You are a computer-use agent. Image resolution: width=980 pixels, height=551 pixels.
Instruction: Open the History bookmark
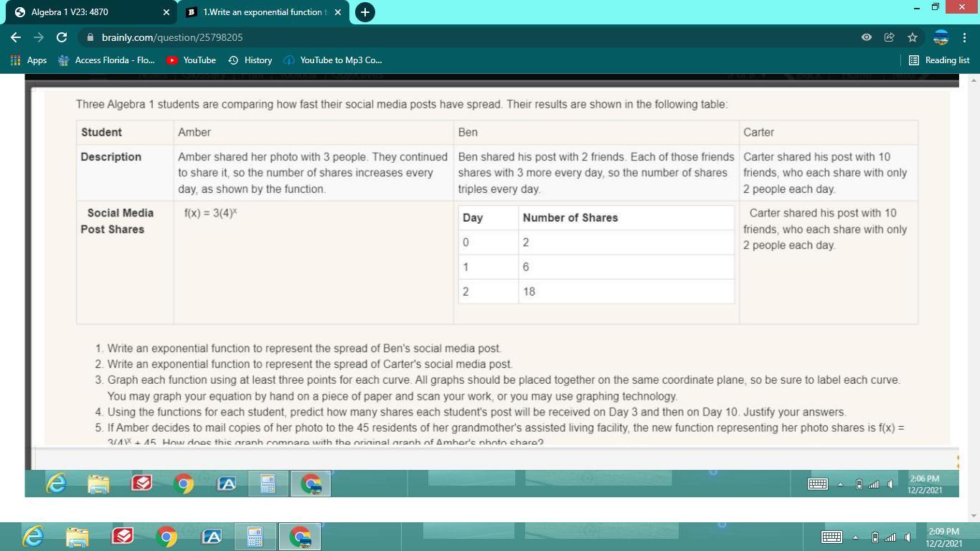[250, 60]
